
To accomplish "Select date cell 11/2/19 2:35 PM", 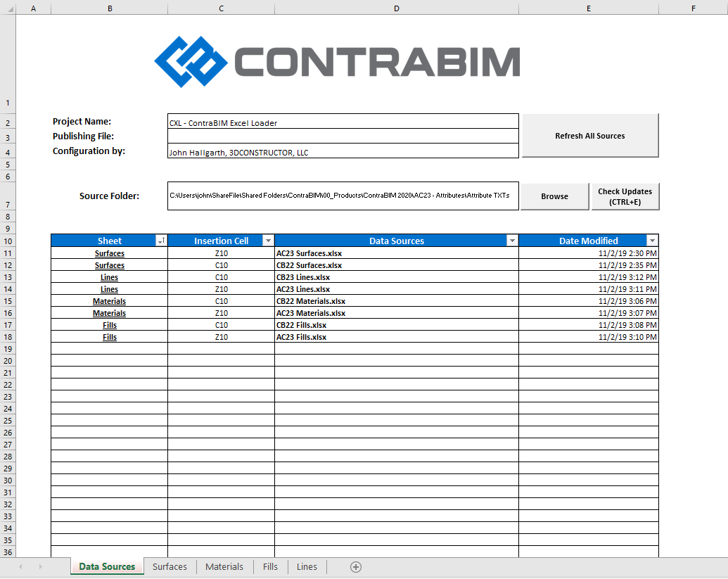I will 589,265.
